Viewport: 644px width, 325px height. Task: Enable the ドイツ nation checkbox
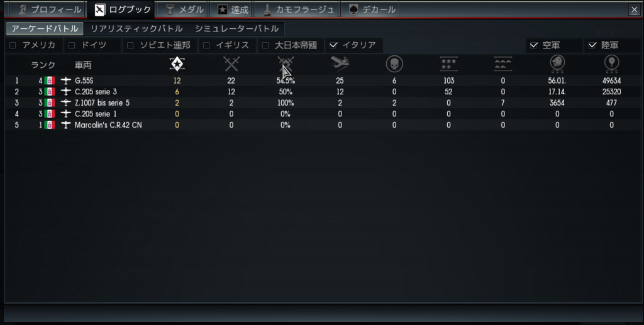click(x=72, y=45)
